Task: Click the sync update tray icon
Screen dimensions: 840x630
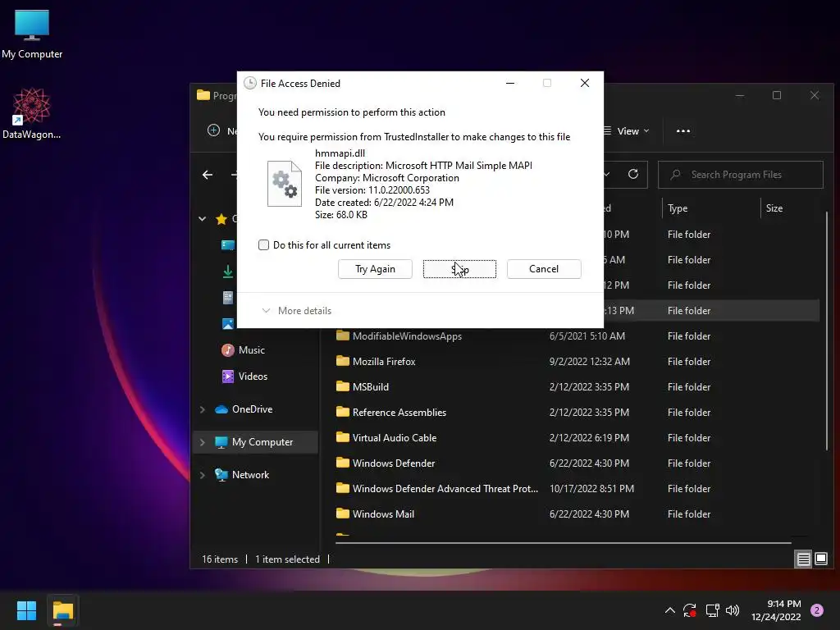Action: click(689, 610)
